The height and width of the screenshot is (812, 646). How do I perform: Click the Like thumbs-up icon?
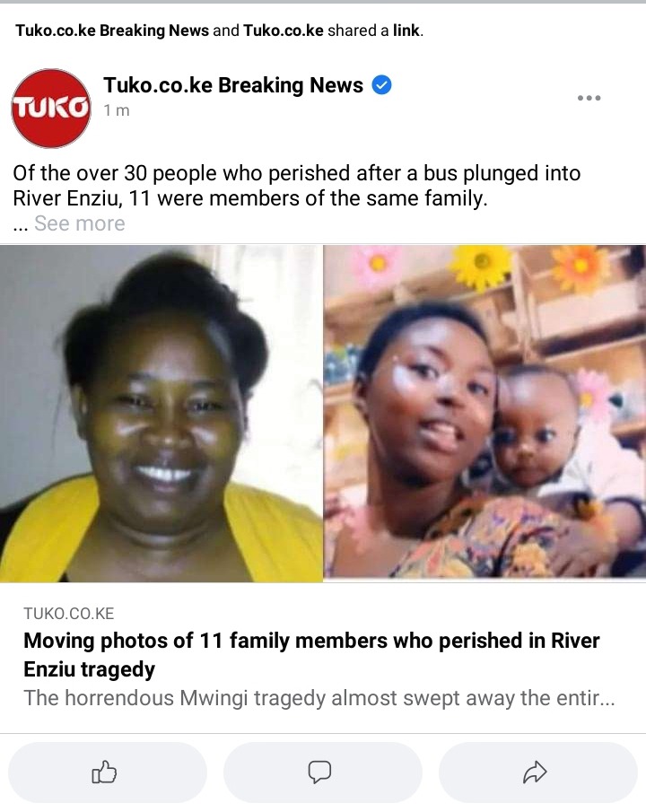point(104,773)
